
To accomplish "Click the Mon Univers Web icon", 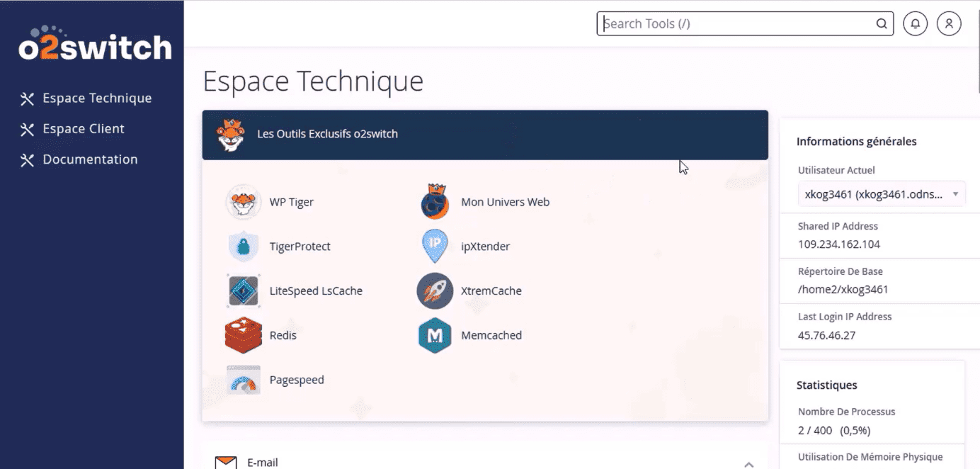I will pyautogui.click(x=435, y=202).
